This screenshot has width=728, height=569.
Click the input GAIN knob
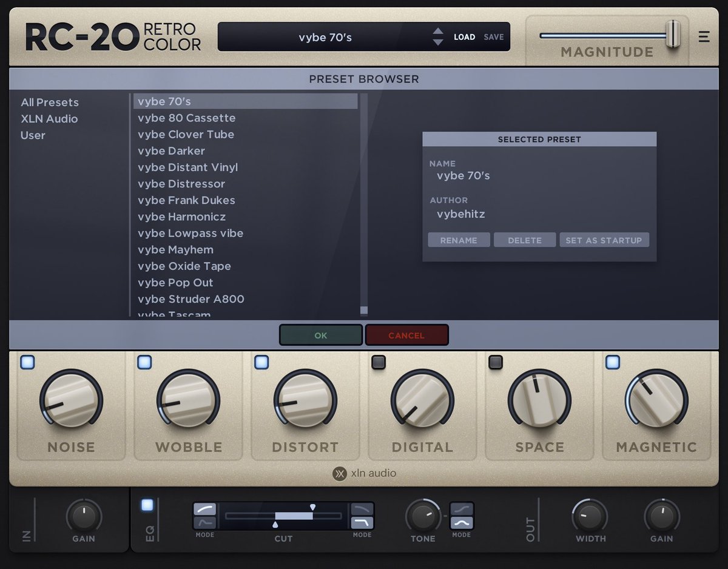pyautogui.click(x=84, y=516)
